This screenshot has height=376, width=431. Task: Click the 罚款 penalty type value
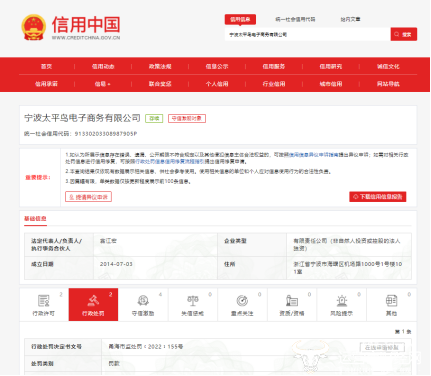tap(114, 363)
